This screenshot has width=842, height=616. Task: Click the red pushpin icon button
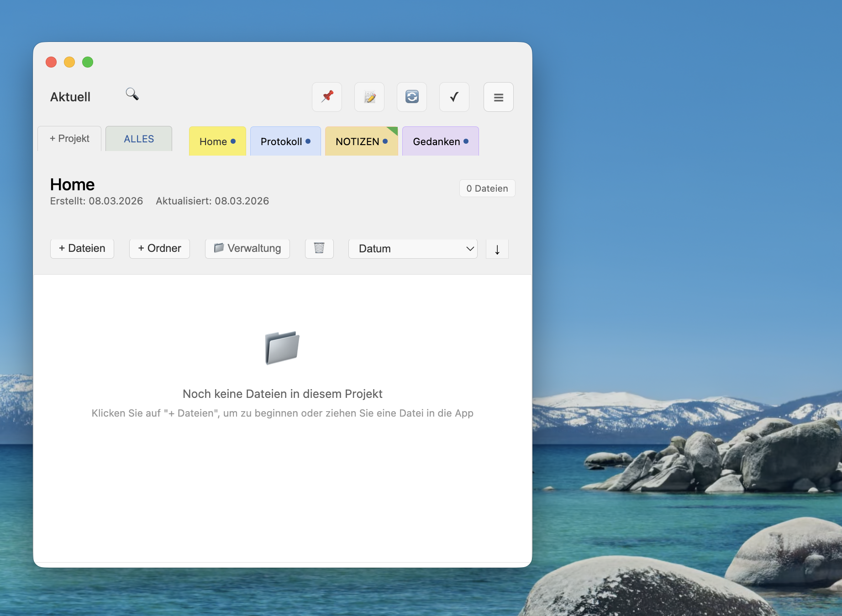click(x=327, y=97)
